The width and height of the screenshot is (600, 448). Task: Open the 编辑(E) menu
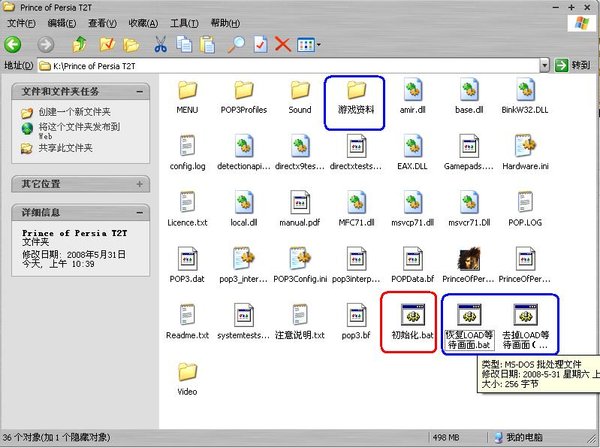[62, 23]
